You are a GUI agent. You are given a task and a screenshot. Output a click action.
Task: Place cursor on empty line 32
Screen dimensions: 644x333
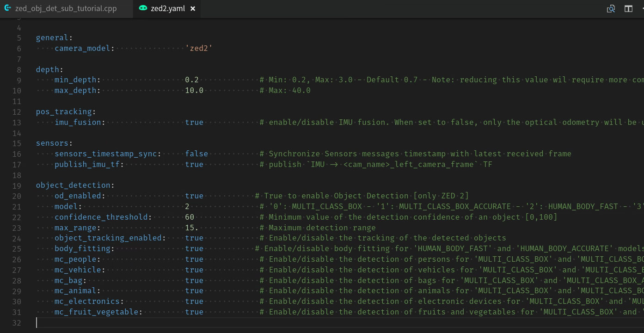click(324, 322)
